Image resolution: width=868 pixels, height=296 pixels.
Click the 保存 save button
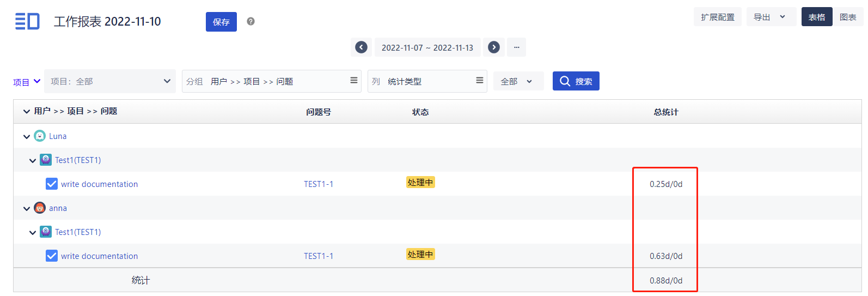[221, 22]
